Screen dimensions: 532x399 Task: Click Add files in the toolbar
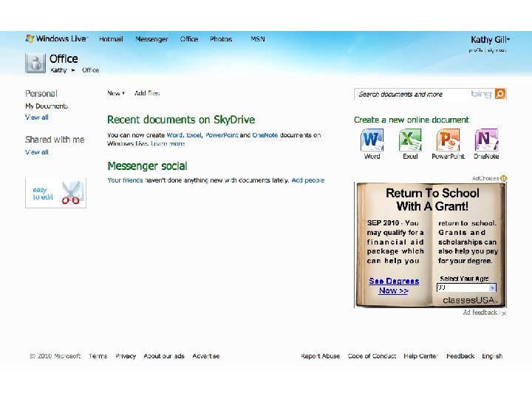click(147, 93)
